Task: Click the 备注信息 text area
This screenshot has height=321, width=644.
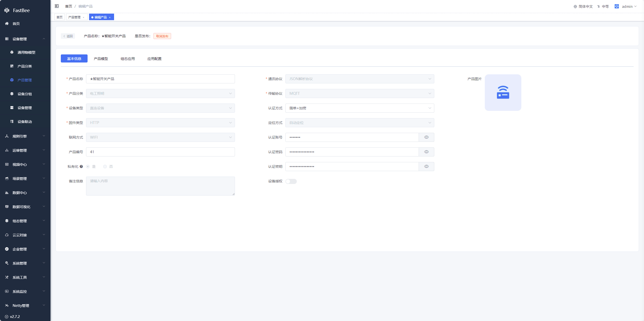Action: tap(160, 186)
